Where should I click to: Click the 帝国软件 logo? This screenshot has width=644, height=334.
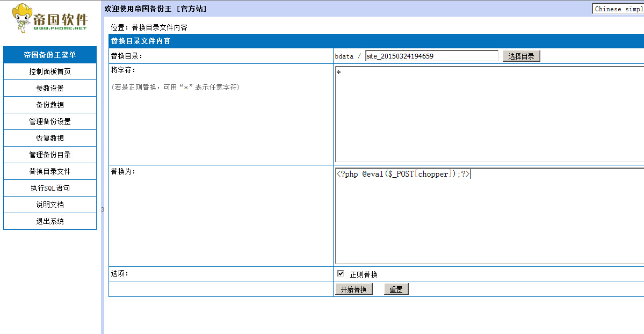coord(50,18)
